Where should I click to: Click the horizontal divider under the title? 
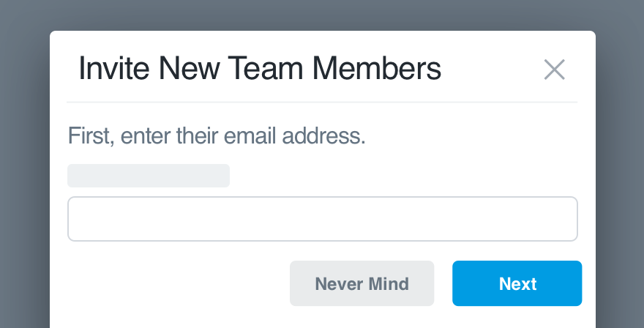click(322, 102)
